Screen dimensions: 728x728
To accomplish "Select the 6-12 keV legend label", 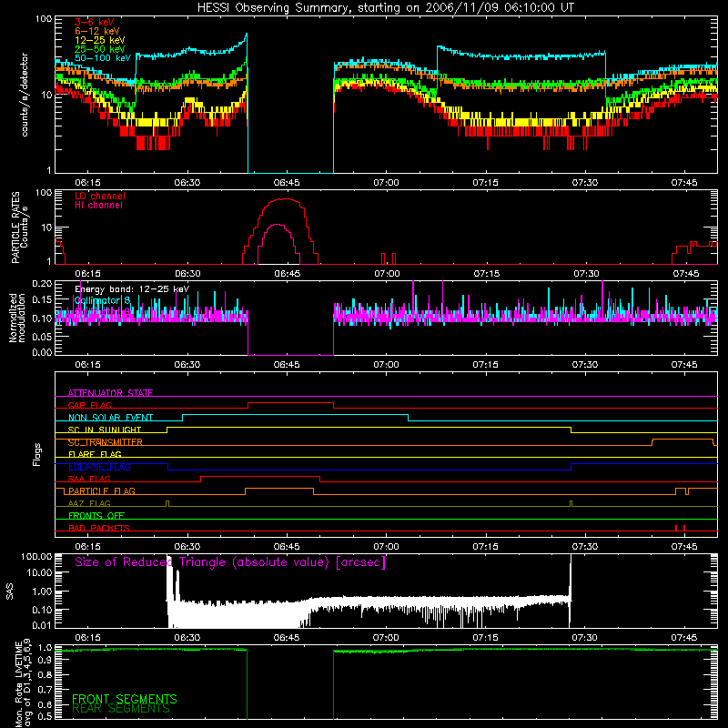I will pyautogui.click(x=97, y=31).
